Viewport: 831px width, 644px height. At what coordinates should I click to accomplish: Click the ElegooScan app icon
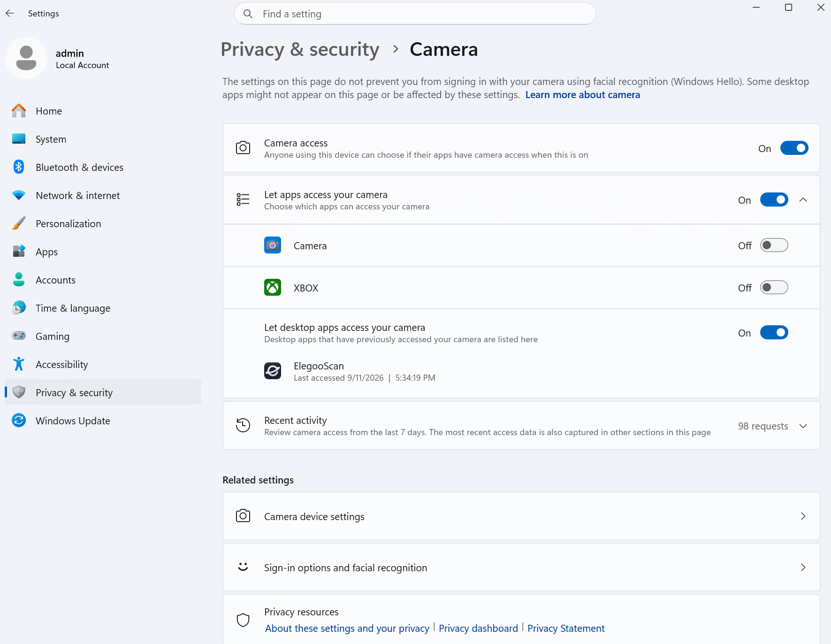(x=273, y=371)
